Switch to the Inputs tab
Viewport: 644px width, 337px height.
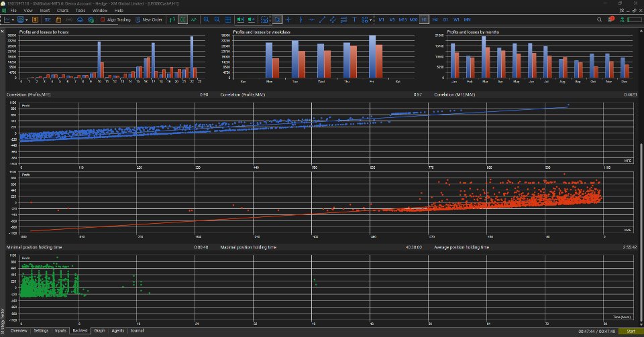[x=60, y=330]
